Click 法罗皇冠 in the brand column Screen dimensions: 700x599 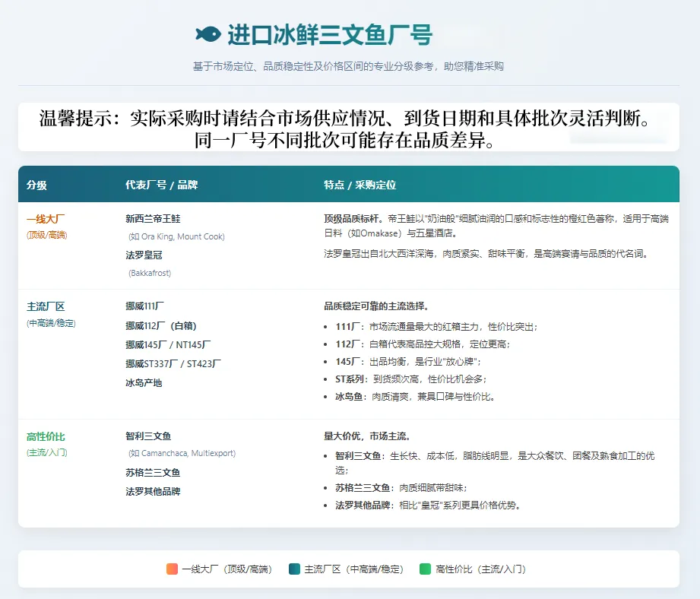[x=144, y=255]
